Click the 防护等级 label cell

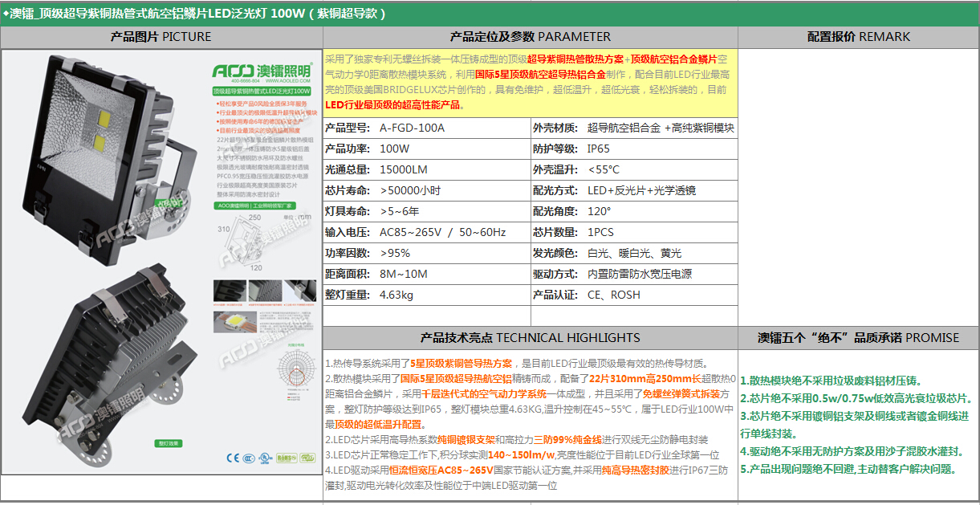555,149
